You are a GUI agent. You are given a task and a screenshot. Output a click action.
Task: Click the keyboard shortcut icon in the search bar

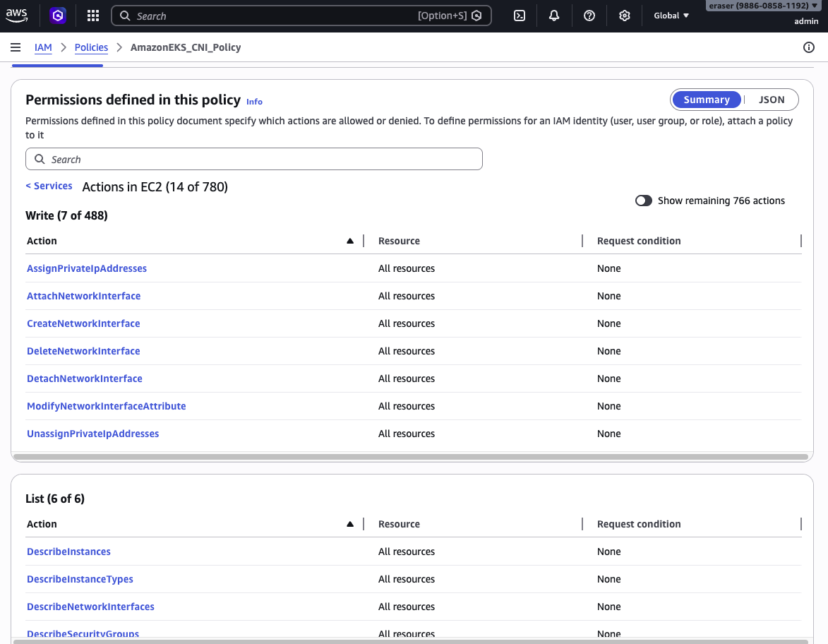478,15
